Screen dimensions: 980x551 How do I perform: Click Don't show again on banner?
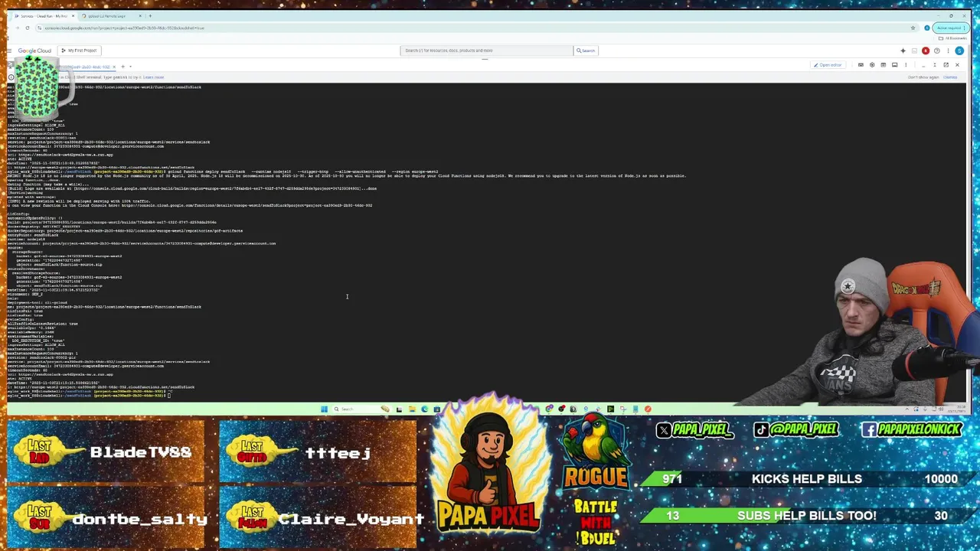click(923, 77)
